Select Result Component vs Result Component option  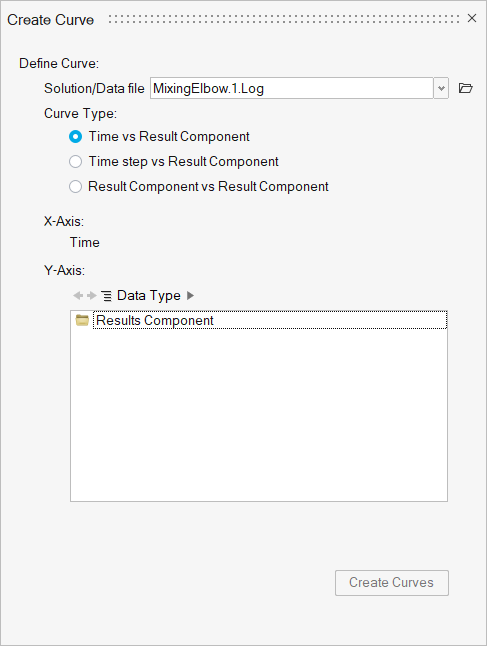[75, 187]
